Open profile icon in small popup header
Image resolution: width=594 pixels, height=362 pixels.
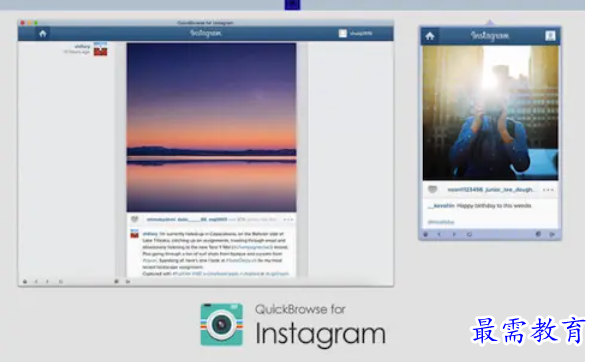pyautogui.click(x=550, y=36)
